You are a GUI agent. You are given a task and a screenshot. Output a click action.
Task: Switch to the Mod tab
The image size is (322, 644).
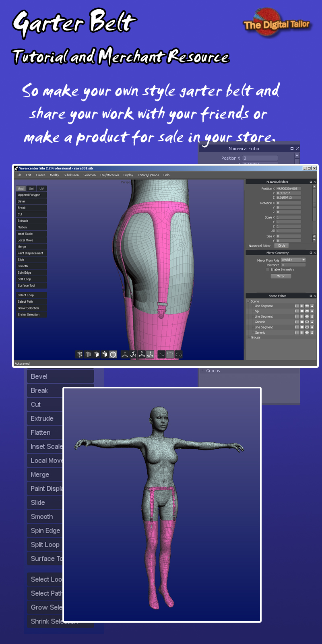click(21, 188)
